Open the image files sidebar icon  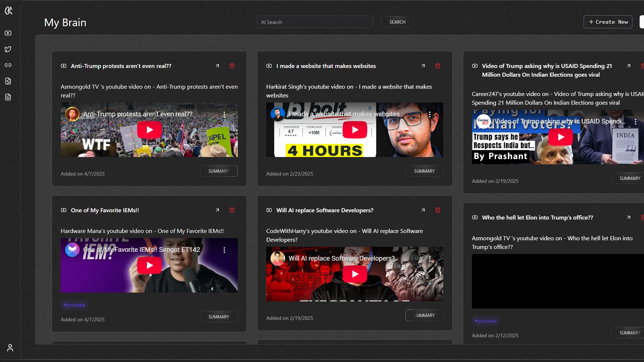click(8, 81)
